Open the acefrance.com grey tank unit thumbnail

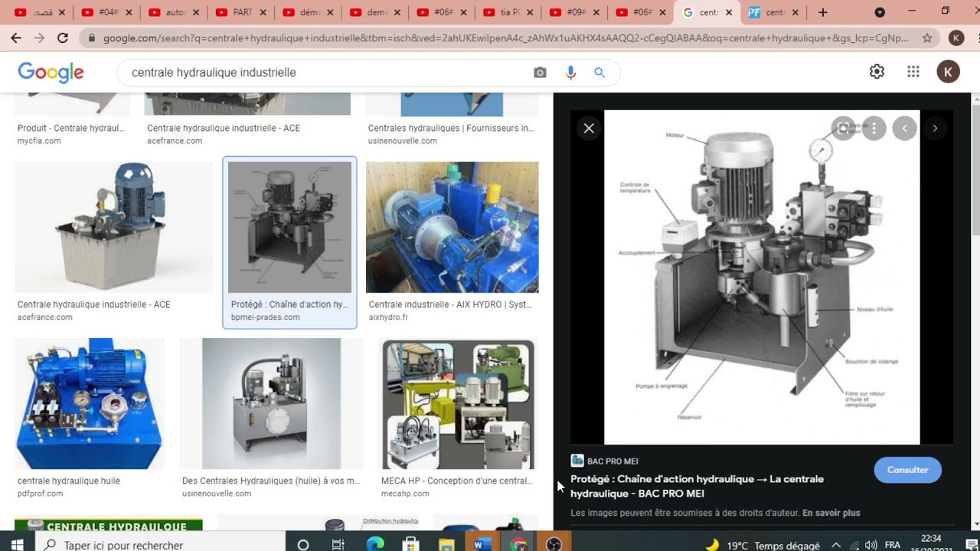pyautogui.click(x=114, y=227)
